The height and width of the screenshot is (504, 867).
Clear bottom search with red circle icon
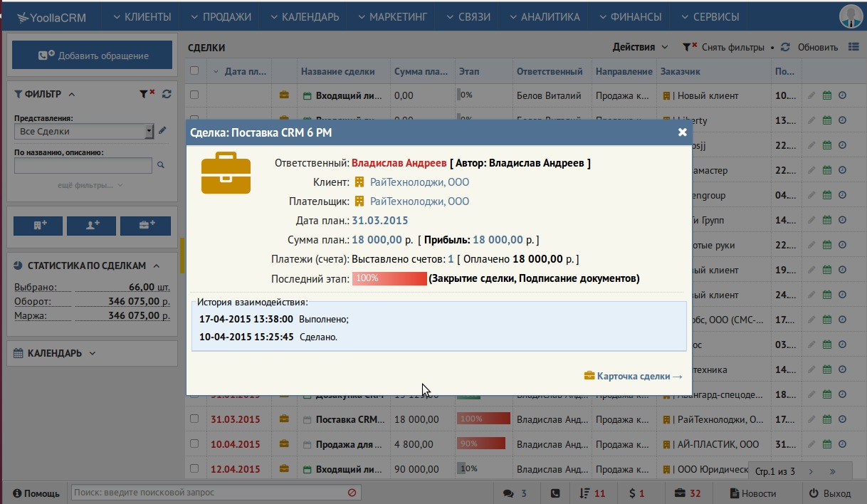pyautogui.click(x=352, y=493)
